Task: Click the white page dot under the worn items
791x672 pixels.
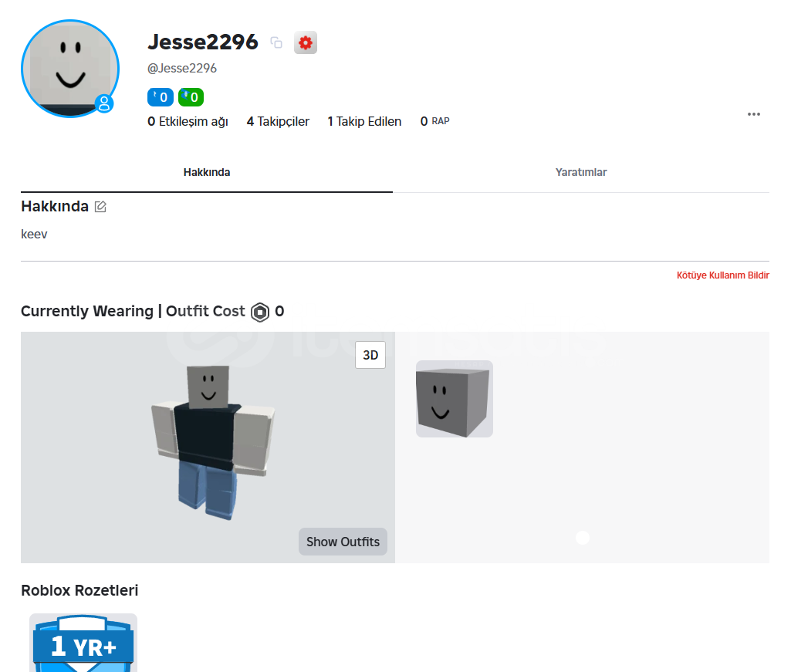Action: coord(583,538)
